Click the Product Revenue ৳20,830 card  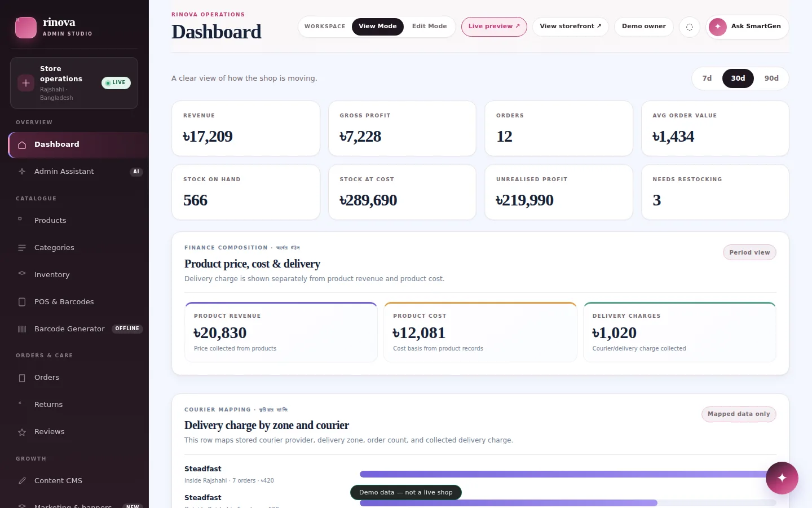[x=281, y=332]
